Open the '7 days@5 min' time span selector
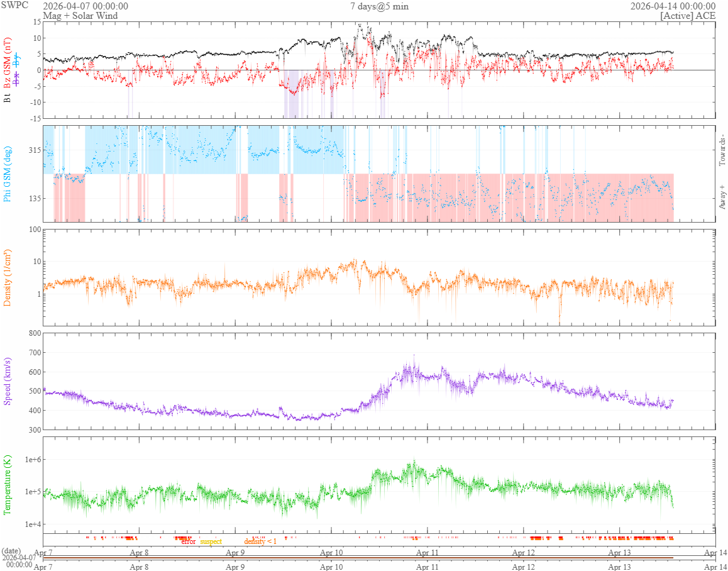728x571 pixels. tap(379, 6)
